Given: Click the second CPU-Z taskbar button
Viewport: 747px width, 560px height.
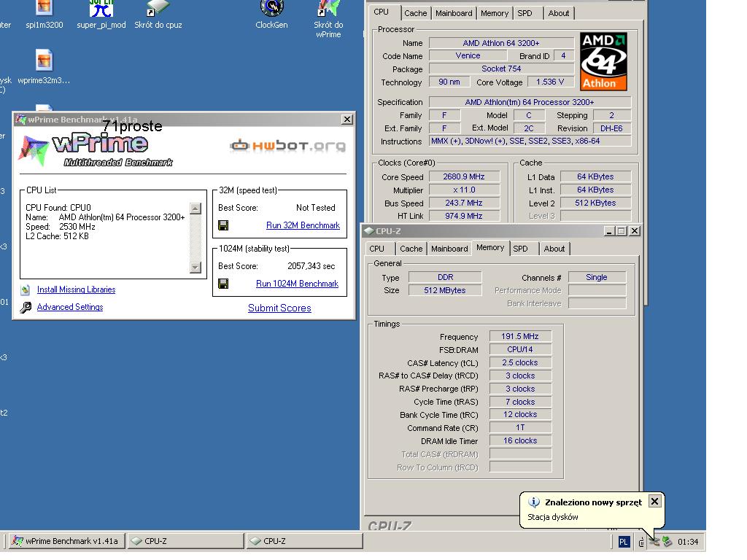Looking at the screenshot, I should pos(304,542).
